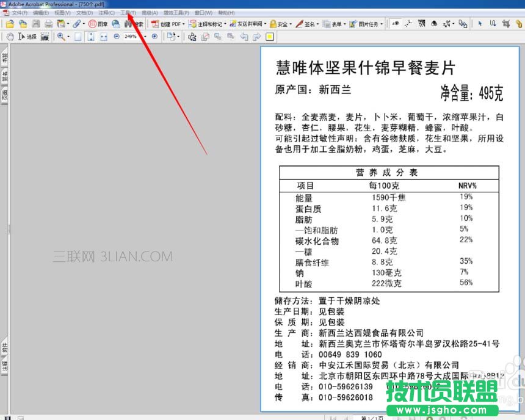The height and width of the screenshot is (420, 525).
Task: Open the 文件(F) menu
Action: 20,13
